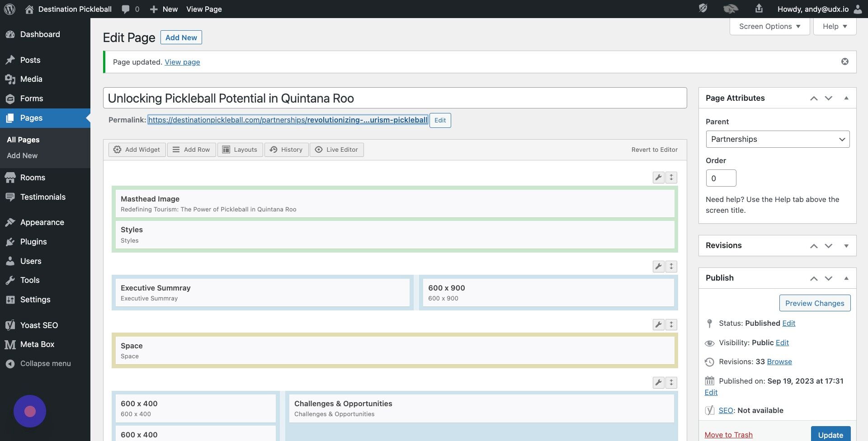Click the Update button
The image size is (868, 441).
click(830, 435)
